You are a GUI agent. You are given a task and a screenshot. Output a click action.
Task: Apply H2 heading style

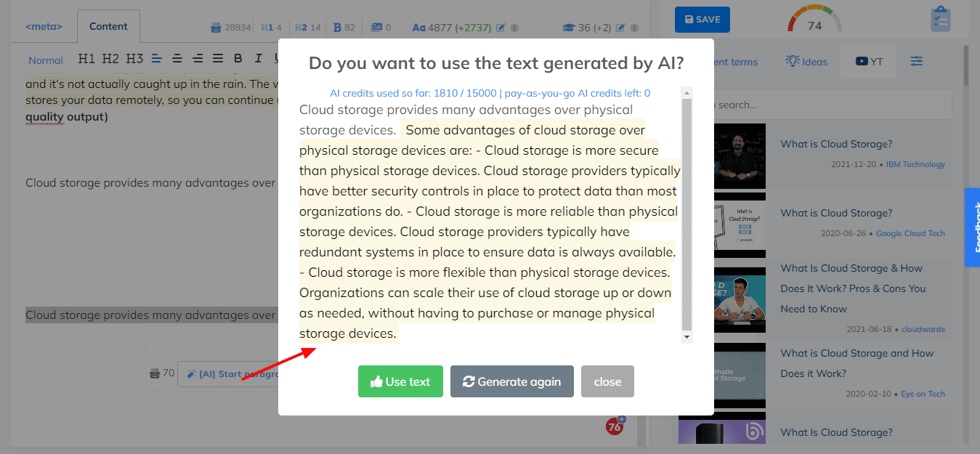(110, 59)
